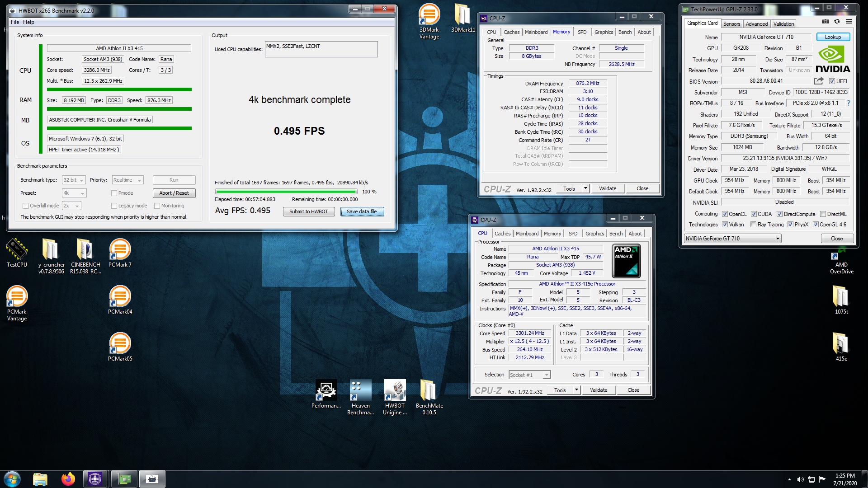The height and width of the screenshot is (488, 868).
Task: Open the 1075t folder icon
Action: [841, 300]
